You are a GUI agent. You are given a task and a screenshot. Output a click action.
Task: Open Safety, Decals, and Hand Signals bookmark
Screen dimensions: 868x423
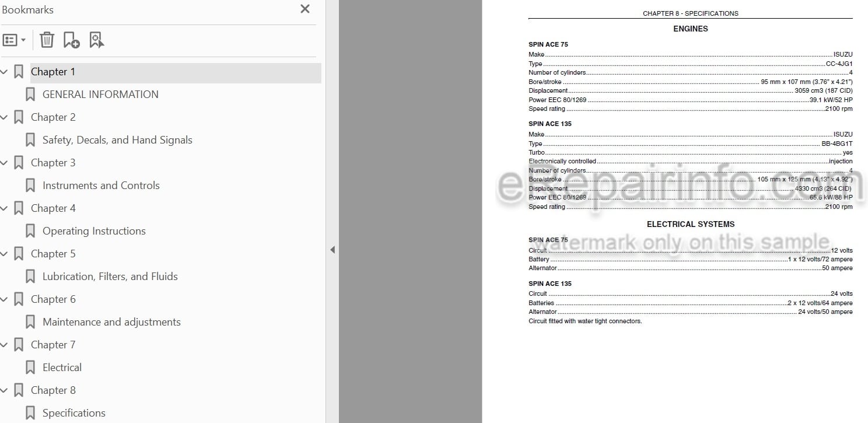pos(117,140)
